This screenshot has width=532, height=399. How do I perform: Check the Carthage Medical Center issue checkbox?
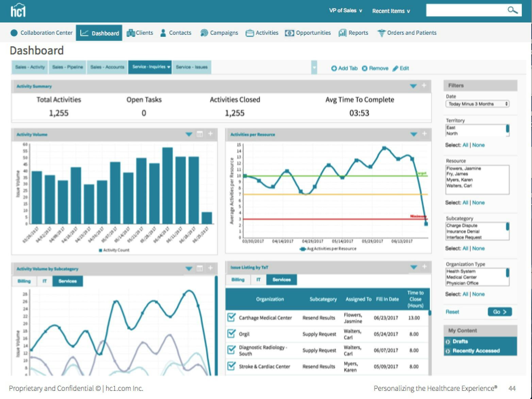tap(231, 317)
